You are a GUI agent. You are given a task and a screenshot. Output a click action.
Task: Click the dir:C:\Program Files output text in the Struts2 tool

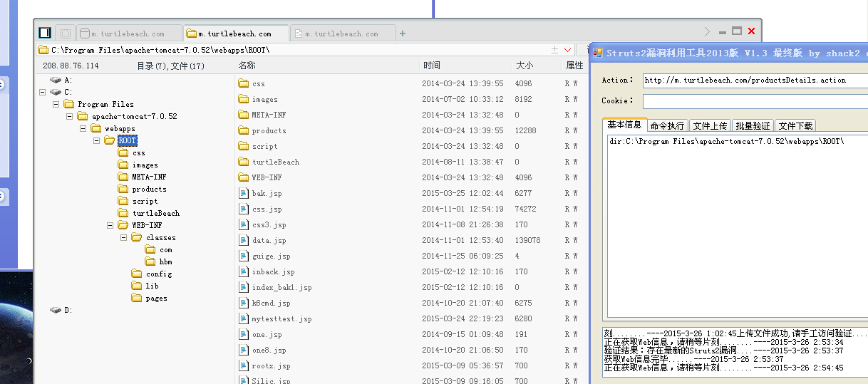coord(727,141)
